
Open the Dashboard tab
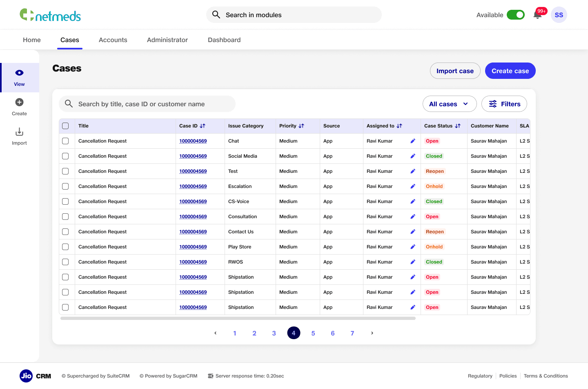point(224,40)
